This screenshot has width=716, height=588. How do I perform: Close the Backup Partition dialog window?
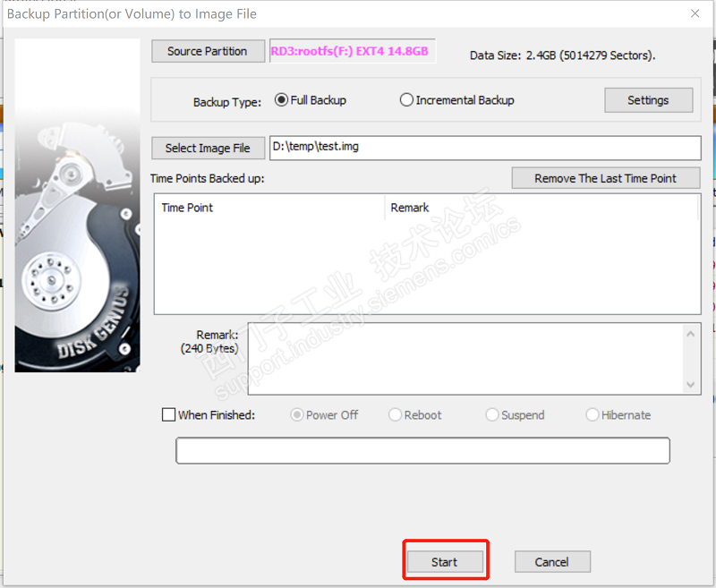[695, 13]
